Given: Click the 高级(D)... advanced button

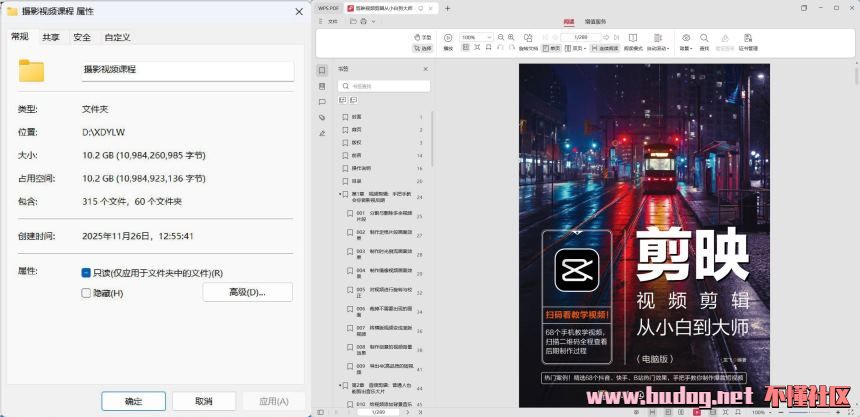Looking at the screenshot, I should click(x=247, y=292).
